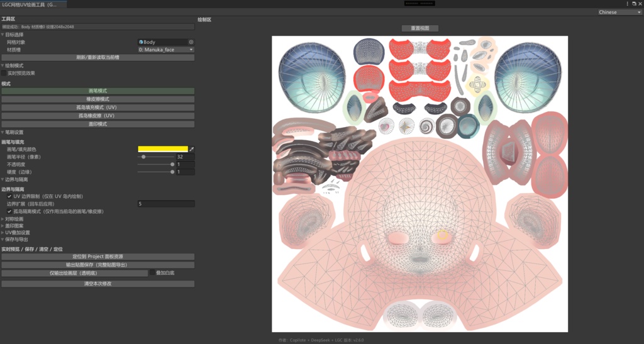Click the author and version footer text
The height and width of the screenshot is (344, 644).
point(321,340)
